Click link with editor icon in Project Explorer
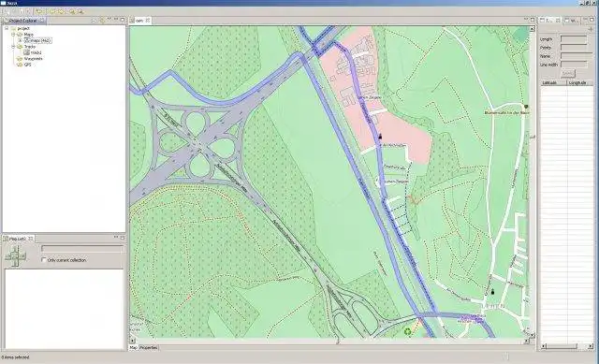The image size is (599, 364). 102,21
